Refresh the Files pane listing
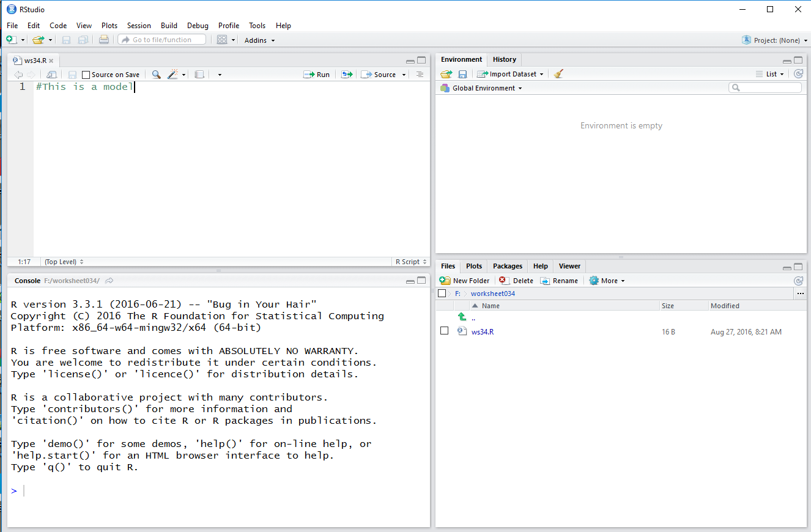 tap(798, 281)
